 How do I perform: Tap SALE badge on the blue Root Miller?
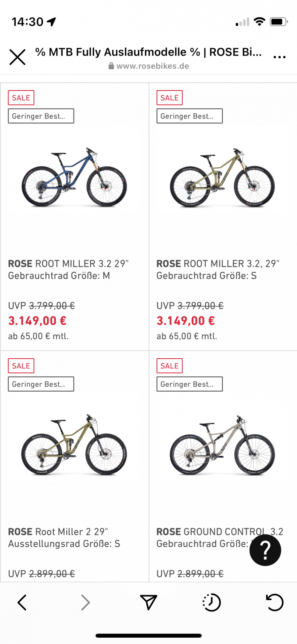click(x=21, y=98)
